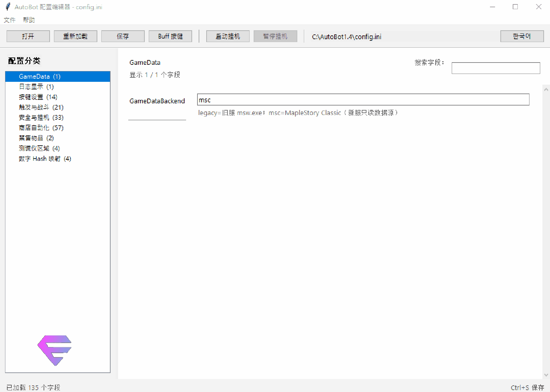Click the purple logo at sidebar bottom

click(x=55, y=350)
